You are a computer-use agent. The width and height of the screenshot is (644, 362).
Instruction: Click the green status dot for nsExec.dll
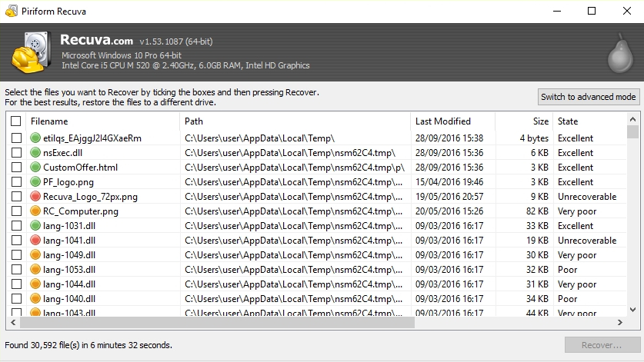(35, 153)
